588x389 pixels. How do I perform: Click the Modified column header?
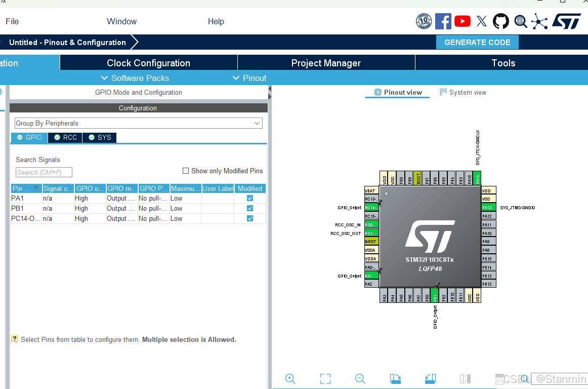click(250, 188)
